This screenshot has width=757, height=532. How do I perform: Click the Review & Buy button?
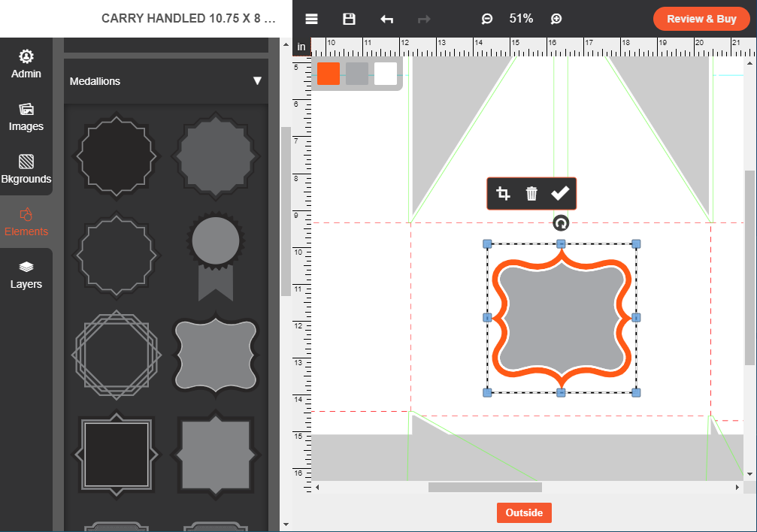[x=701, y=19]
